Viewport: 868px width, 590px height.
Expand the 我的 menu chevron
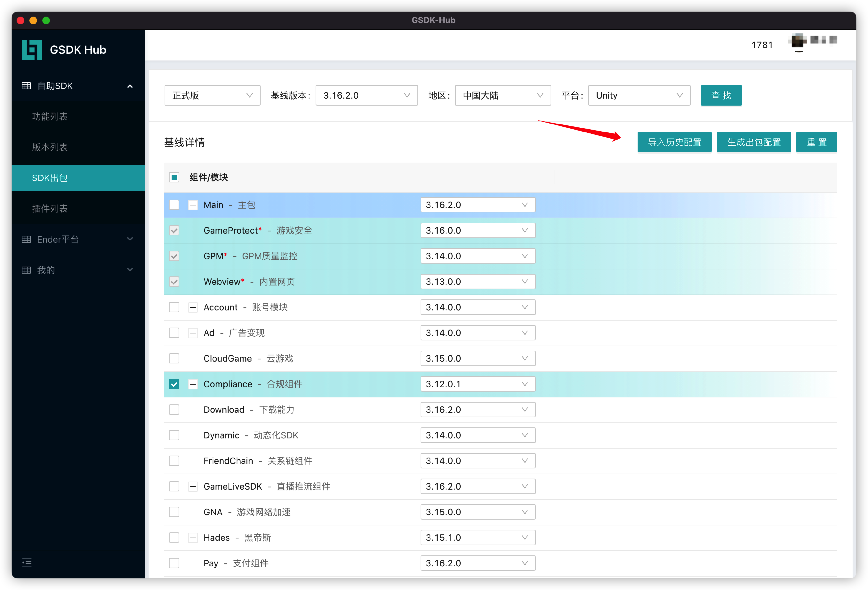[x=130, y=270]
